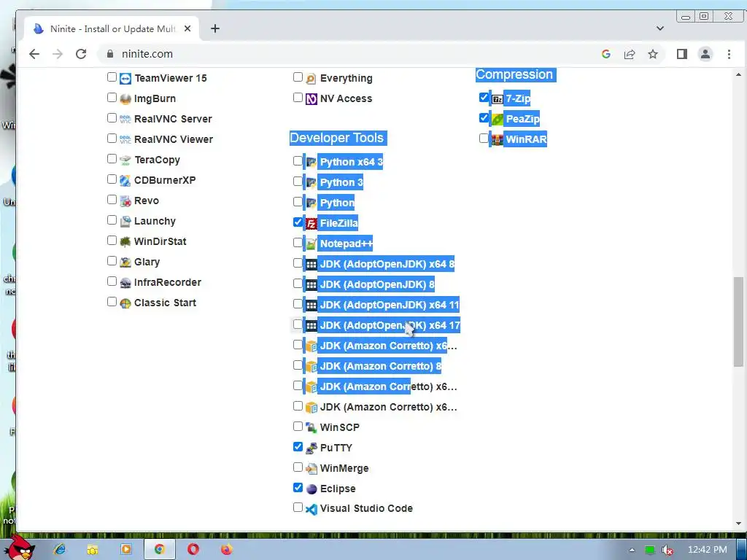
Task: Click the scrollbar down arrow
Action: tap(738, 524)
